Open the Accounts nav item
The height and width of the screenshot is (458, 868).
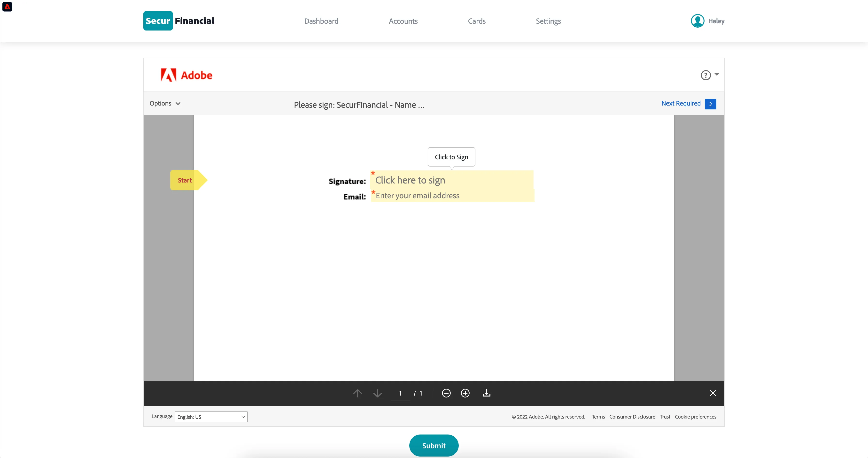pyautogui.click(x=403, y=21)
